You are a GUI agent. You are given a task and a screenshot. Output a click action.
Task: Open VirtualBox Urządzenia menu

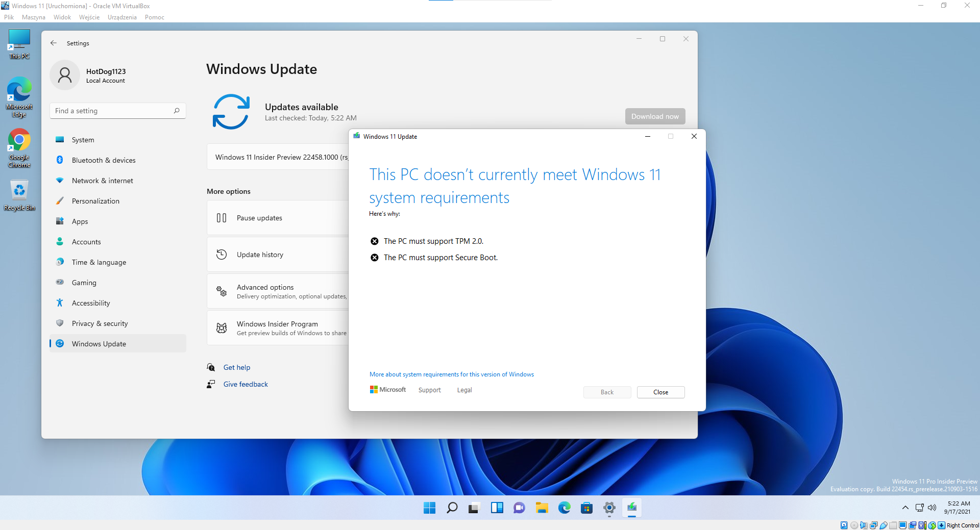click(122, 17)
